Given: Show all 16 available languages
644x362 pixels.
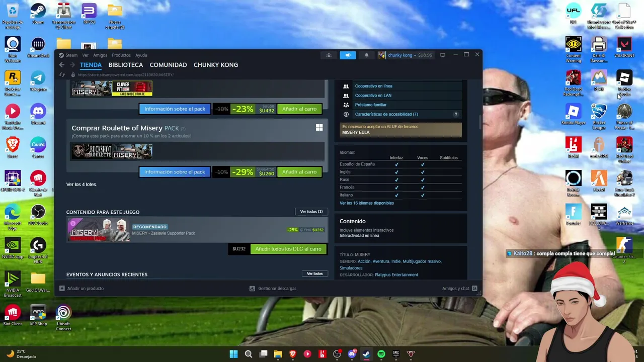Looking at the screenshot, I should [367, 203].
